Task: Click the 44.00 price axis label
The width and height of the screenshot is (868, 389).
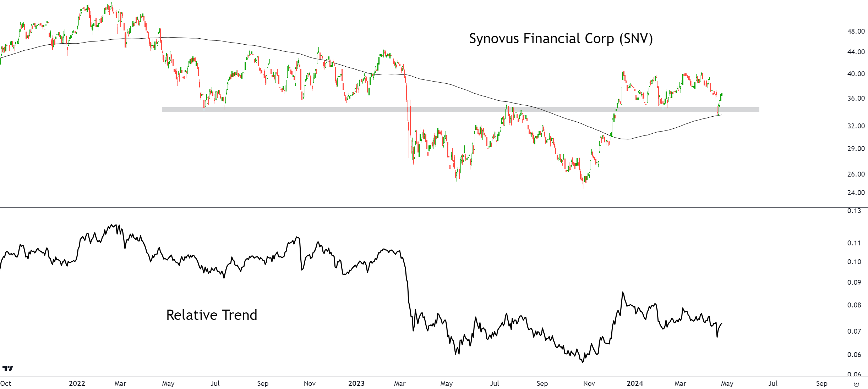Action: coord(856,52)
